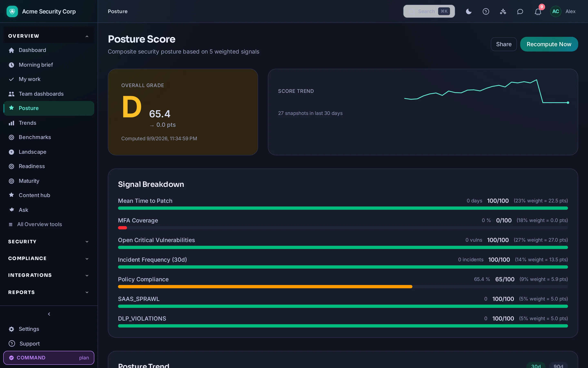Click Recompute Now

pyautogui.click(x=549, y=44)
